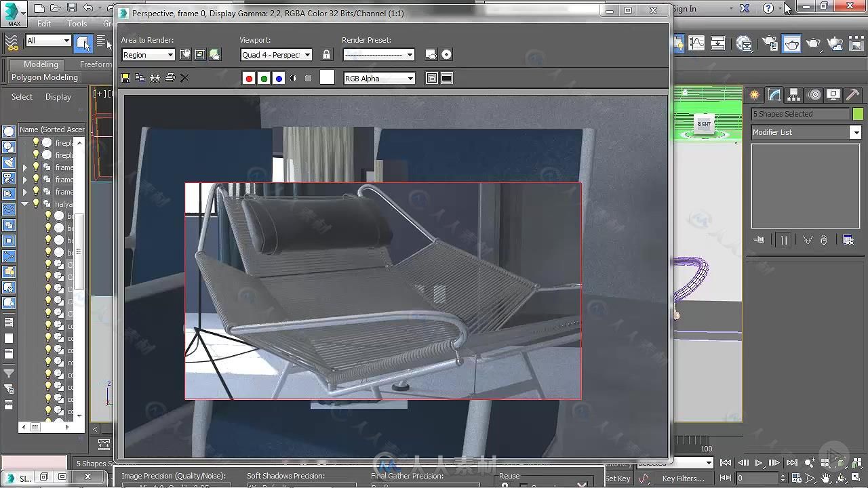Image resolution: width=868 pixels, height=488 pixels.
Task: Click Display Cameras filter icon in explorer
Action: tap(9, 178)
